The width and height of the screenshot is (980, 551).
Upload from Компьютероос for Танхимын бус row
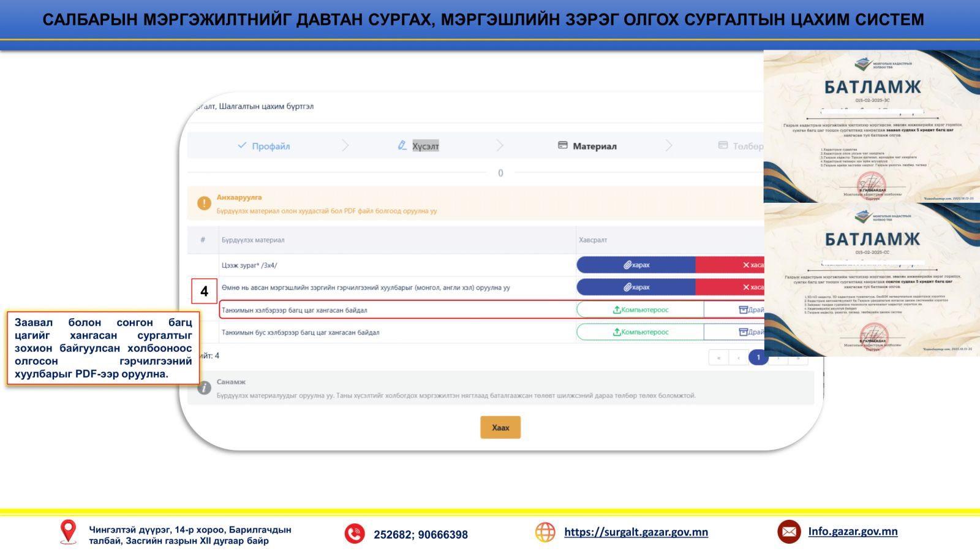pyautogui.click(x=640, y=332)
